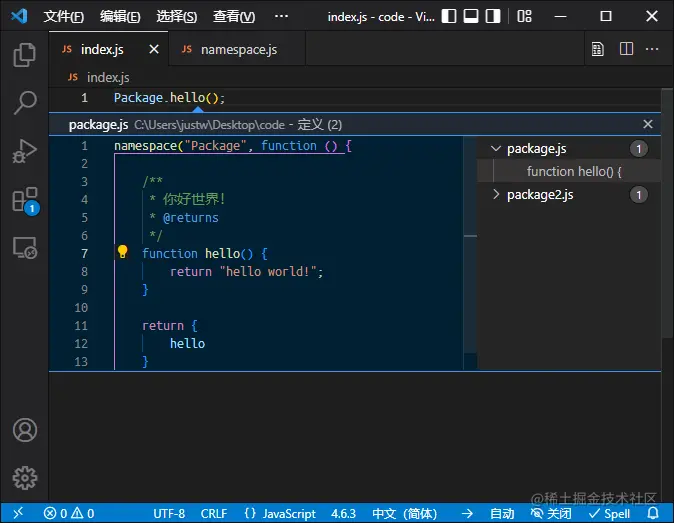
Task: Click the 中文 (简体) status item
Action: click(404, 514)
